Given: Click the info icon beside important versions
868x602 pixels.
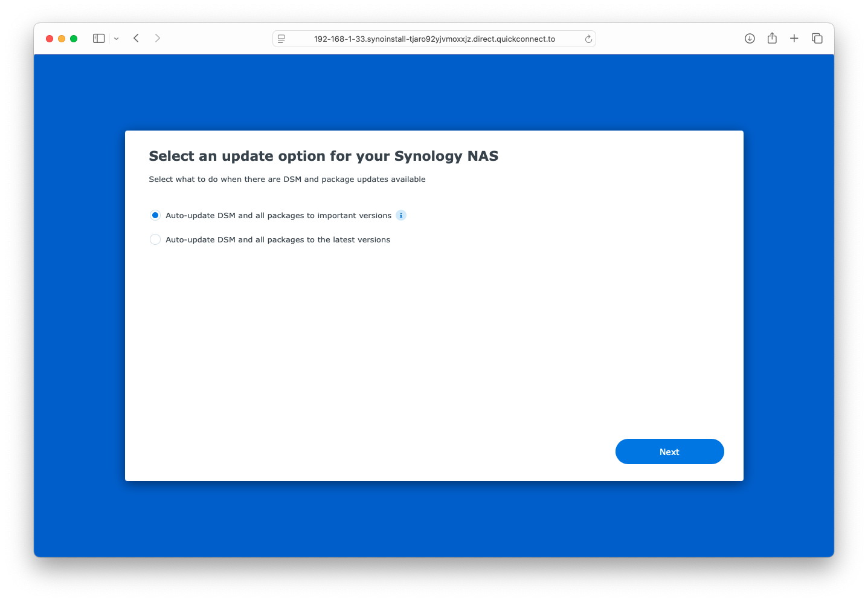Looking at the screenshot, I should coord(401,215).
